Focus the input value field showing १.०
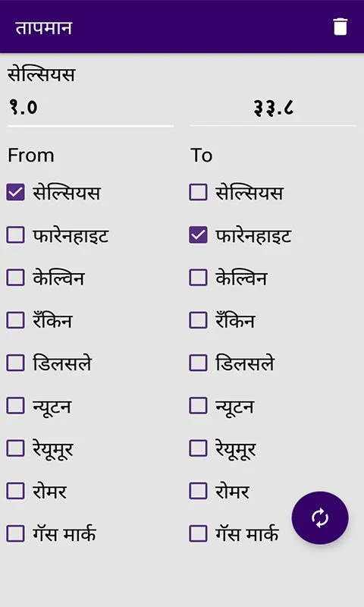Viewport: 364px width, 607px height. [90, 109]
